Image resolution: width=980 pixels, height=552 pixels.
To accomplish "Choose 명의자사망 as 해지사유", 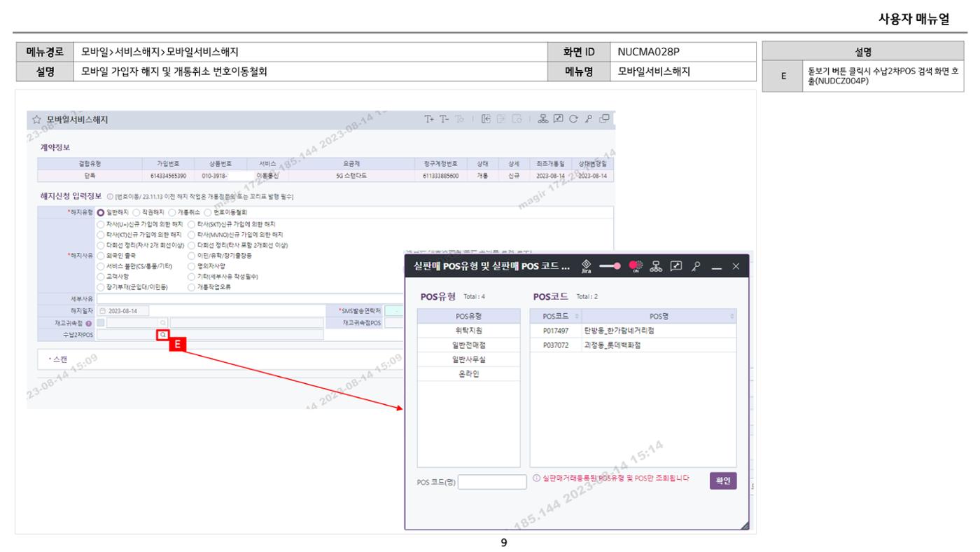I will pyautogui.click(x=192, y=266).
